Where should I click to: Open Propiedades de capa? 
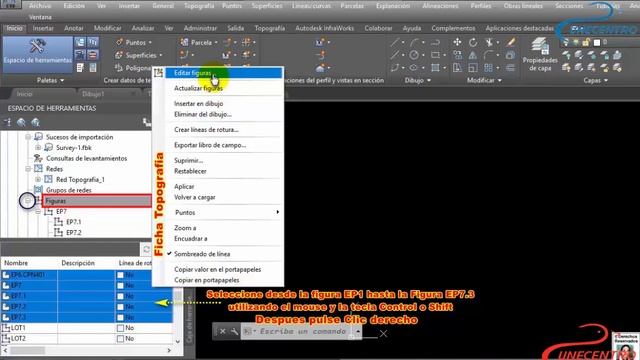click(x=540, y=54)
